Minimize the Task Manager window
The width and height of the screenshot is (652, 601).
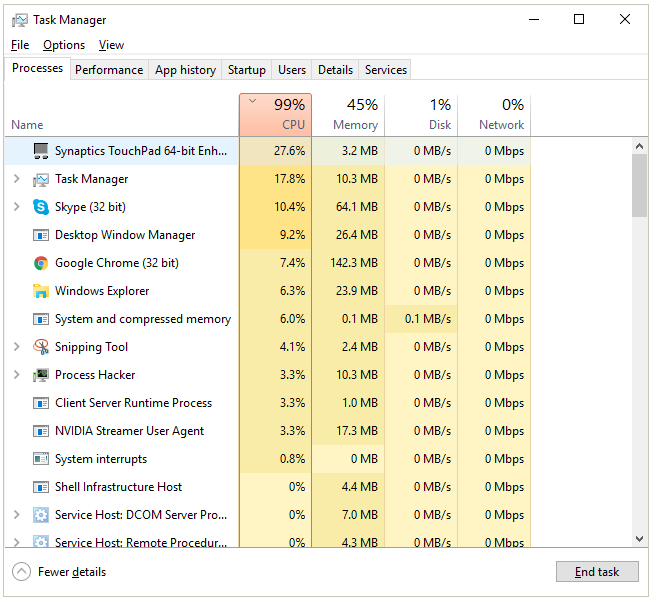coord(534,19)
